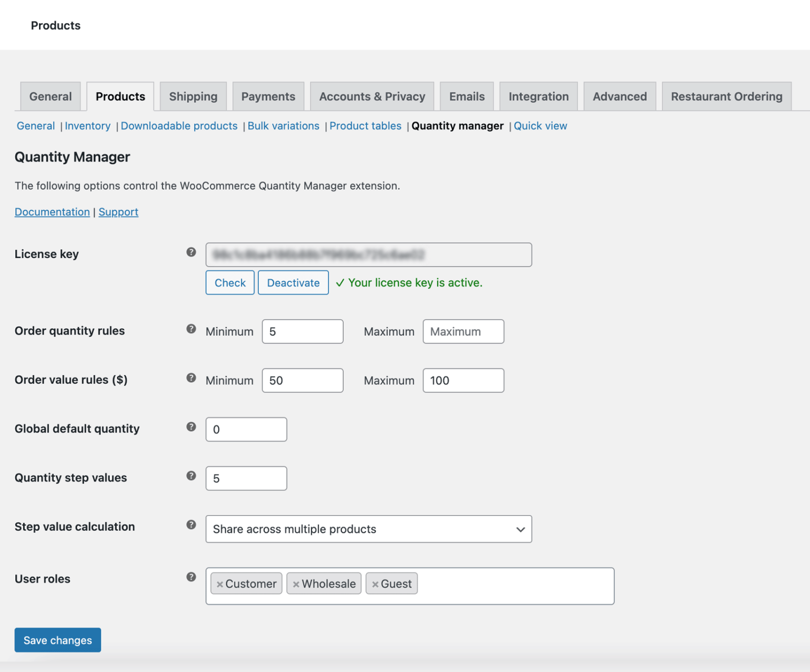Open the Bulk variations settings section
The height and width of the screenshot is (672, 810).
click(284, 125)
